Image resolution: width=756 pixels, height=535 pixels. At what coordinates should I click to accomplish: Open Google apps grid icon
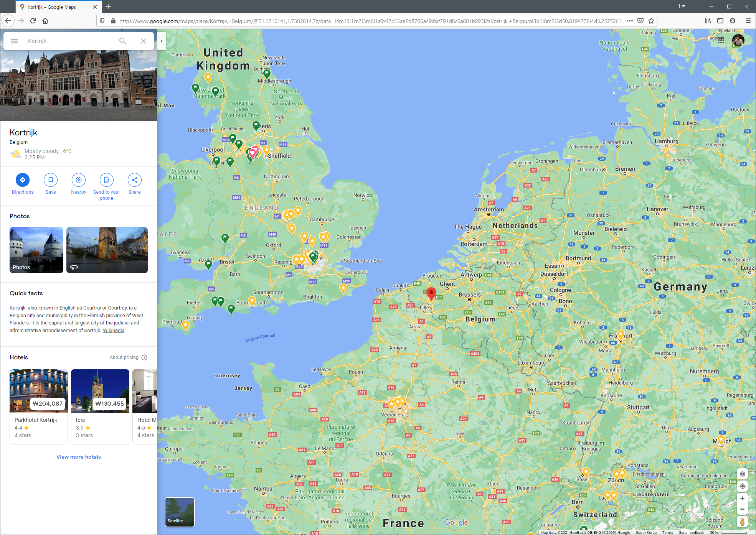click(x=721, y=40)
